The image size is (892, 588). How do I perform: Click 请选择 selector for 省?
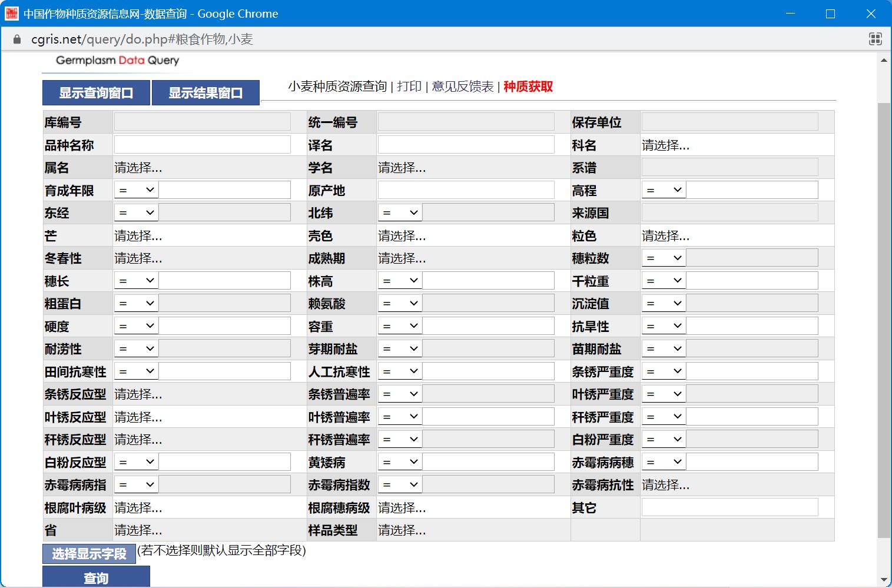click(138, 530)
